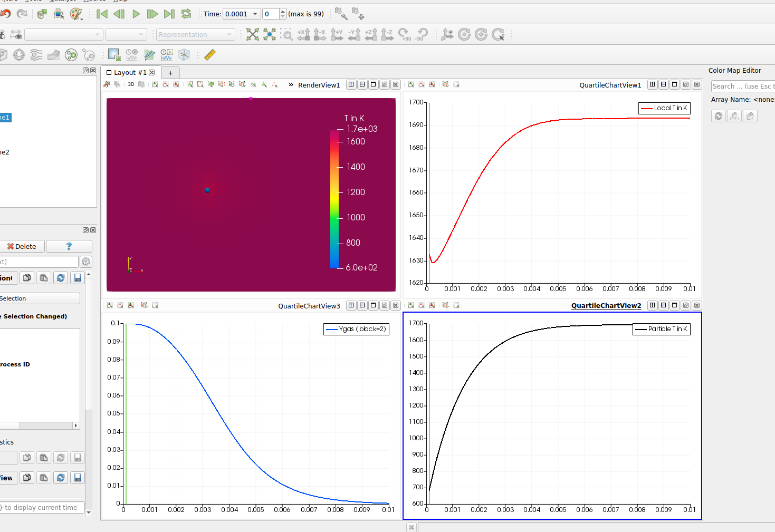The height and width of the screenshot is (532, 775).
Task: Click the Play animation button
Action: click(x=136, y=14)
